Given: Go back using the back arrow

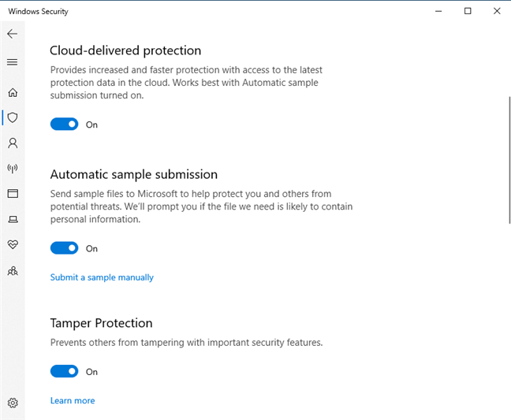Looking at the screenshot, I should point(12,34).
